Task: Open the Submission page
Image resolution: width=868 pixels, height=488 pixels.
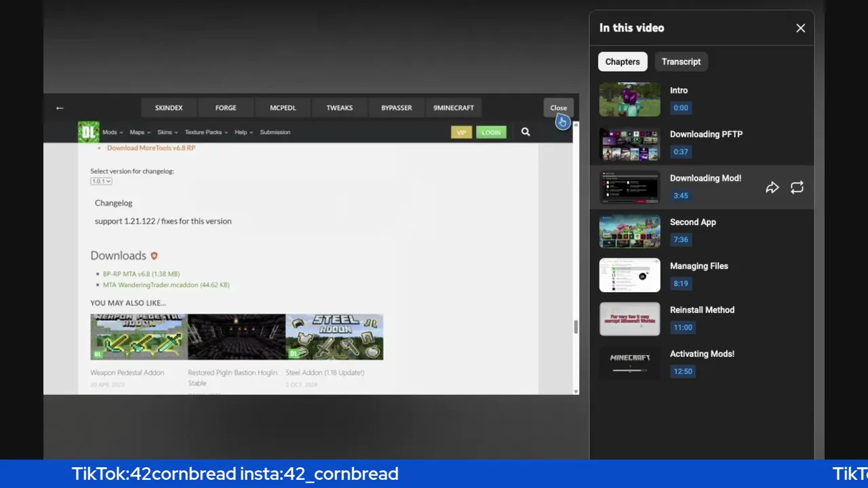Action: [x=275, y=133]
